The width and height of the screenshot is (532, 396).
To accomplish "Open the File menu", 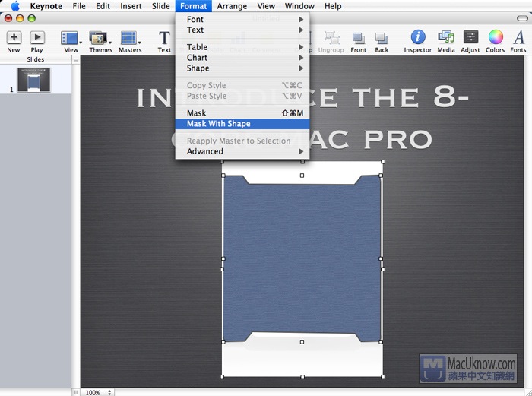I will tap(79, 6).
